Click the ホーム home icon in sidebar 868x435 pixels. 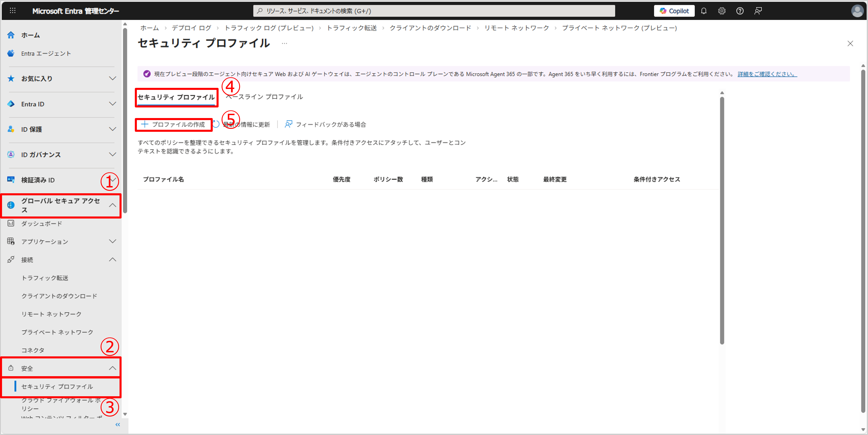tap(11, 35)
